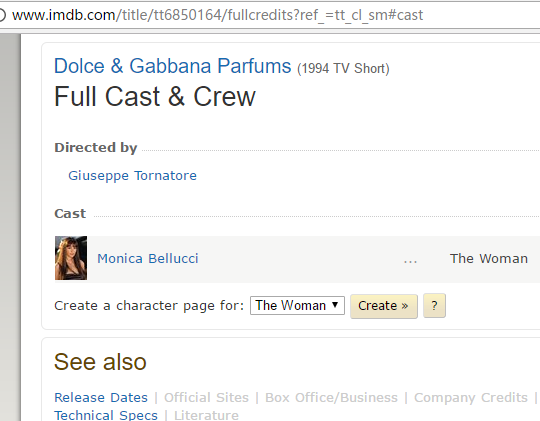Open the Release Dates link
The height and width of the screenshot is (421, 540).
101,398
